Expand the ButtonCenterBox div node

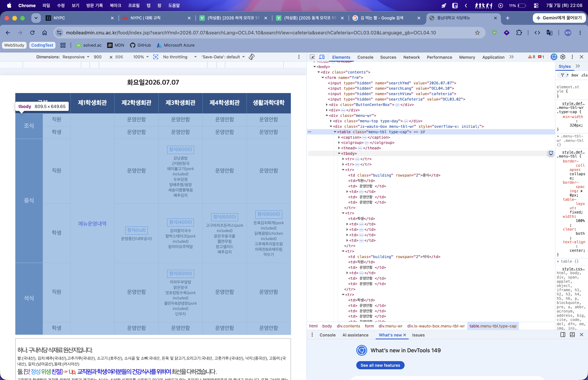tap(327, 105)
